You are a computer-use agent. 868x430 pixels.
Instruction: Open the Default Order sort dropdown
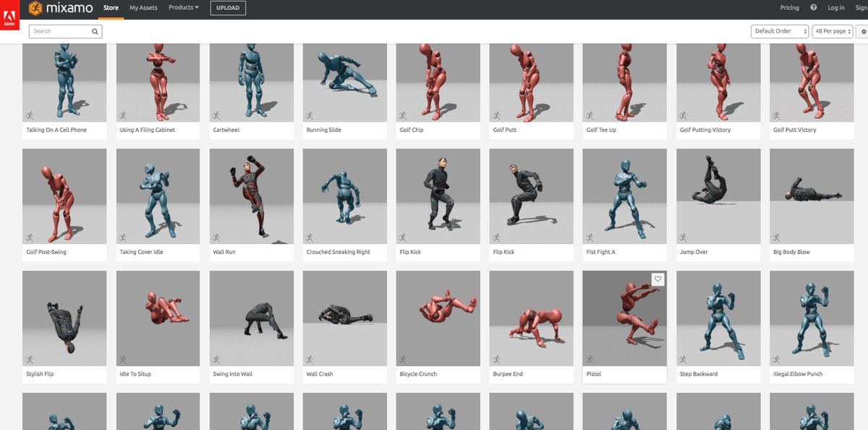click(780, 31)
